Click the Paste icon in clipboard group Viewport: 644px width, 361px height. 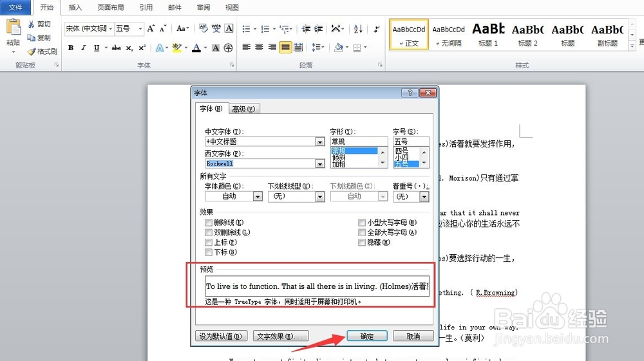point(13,28)
